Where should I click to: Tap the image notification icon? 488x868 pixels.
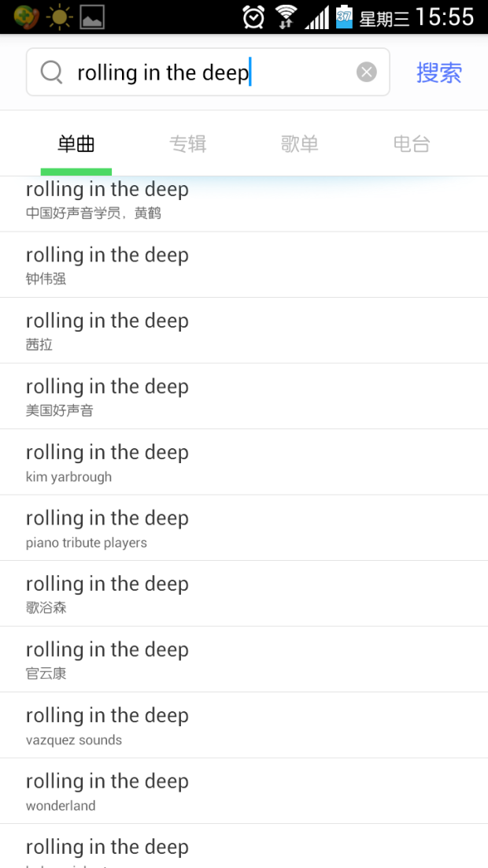(x=92, y=17)
